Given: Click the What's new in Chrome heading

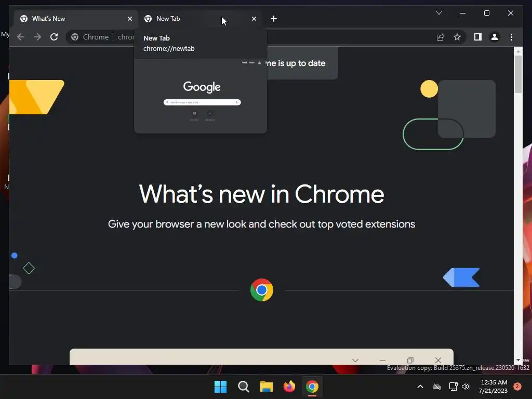Looking at the screenshot, I should click(x=262, y=194).
